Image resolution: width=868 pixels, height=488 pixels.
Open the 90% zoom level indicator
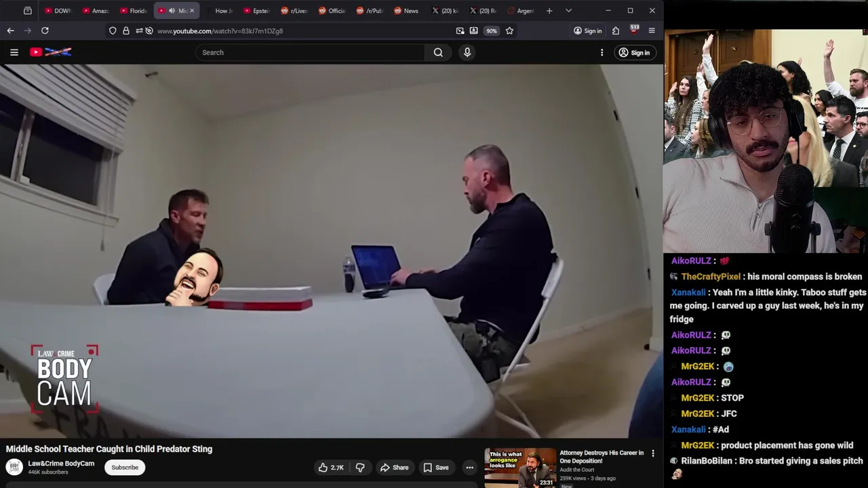point(492,30)
